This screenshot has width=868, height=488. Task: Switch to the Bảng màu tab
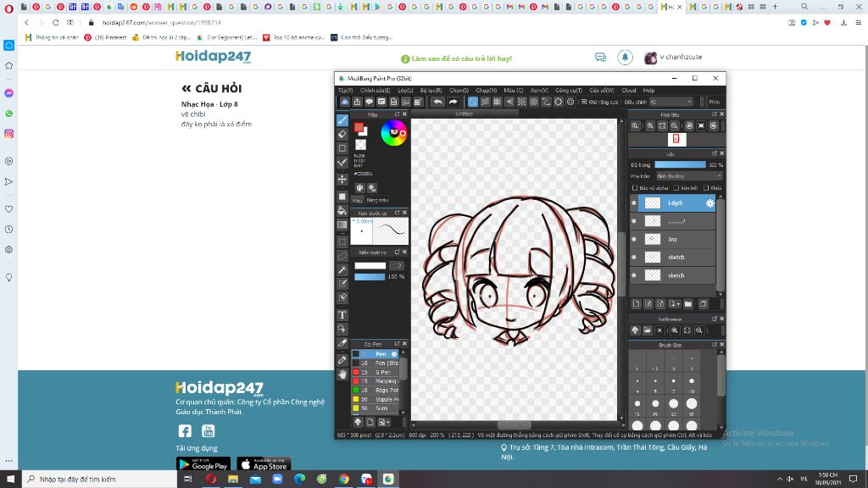377,200
